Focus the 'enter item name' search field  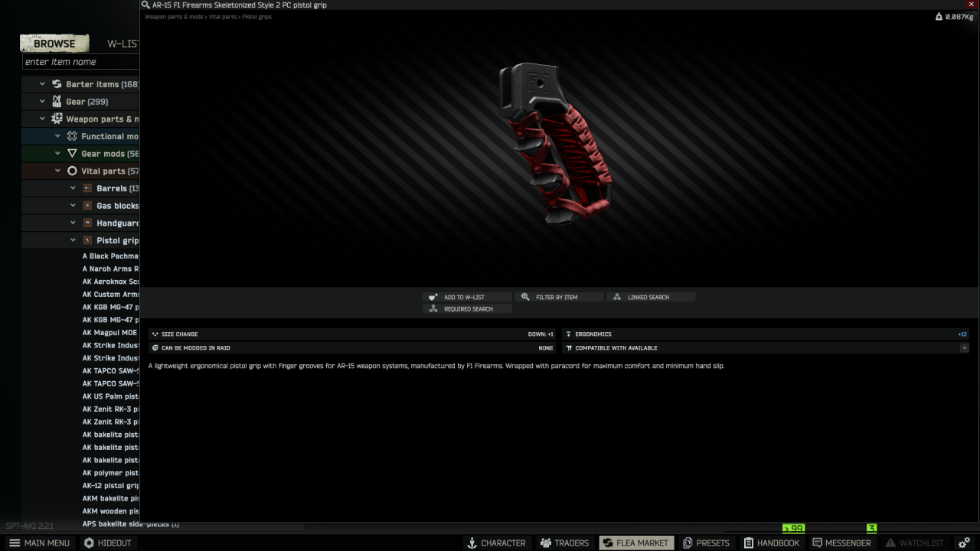(x=80, y=62)
